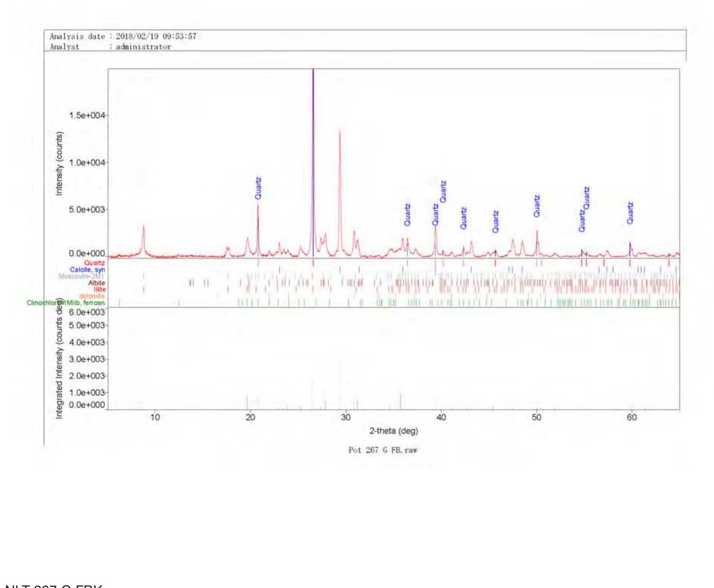714x588 pixels.
Task: Click the Intensity (counts) axis title
Action: 59,163
